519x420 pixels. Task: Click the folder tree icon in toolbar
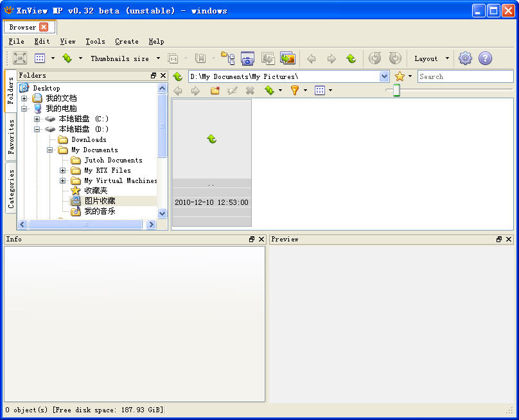click(227, 58)
